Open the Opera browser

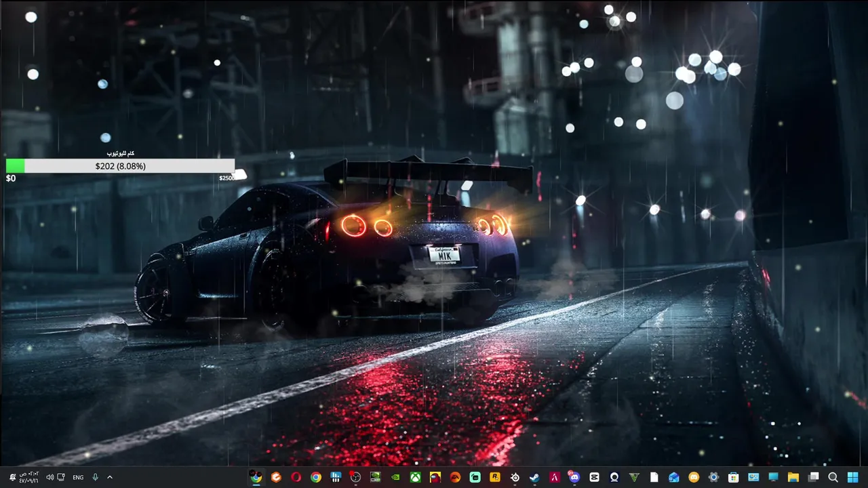(296, 477)
